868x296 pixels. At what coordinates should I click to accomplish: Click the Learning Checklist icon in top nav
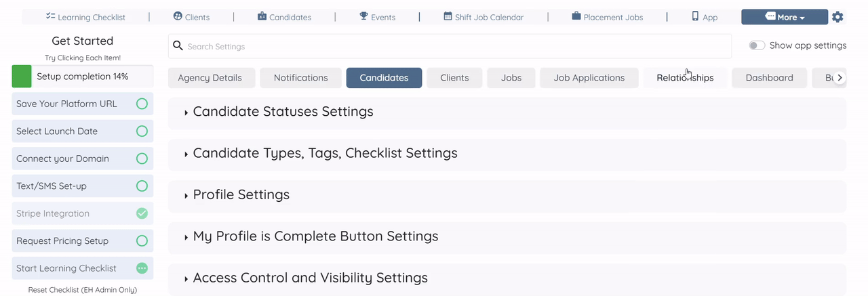coord(51,16)
